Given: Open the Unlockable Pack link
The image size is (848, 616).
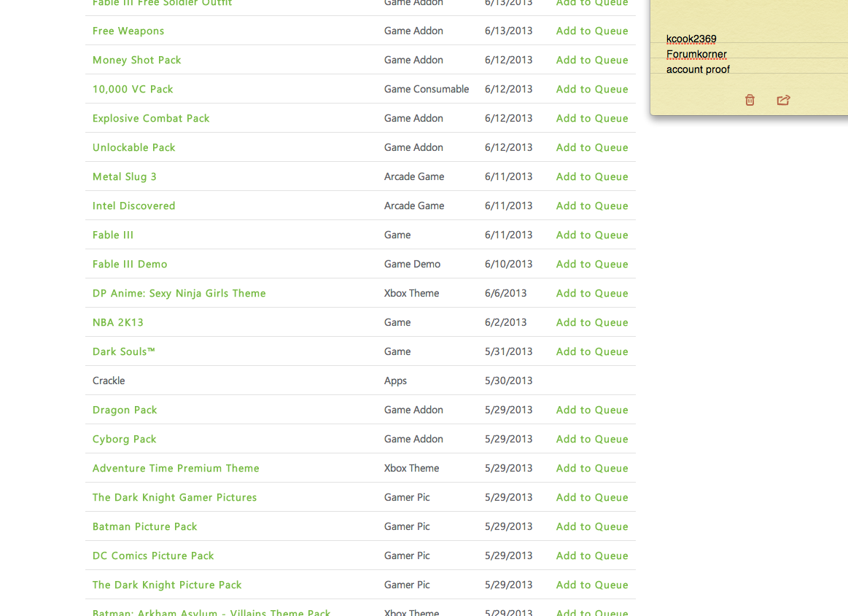Looking at the screenshot, I should click(x=133, y=148).
